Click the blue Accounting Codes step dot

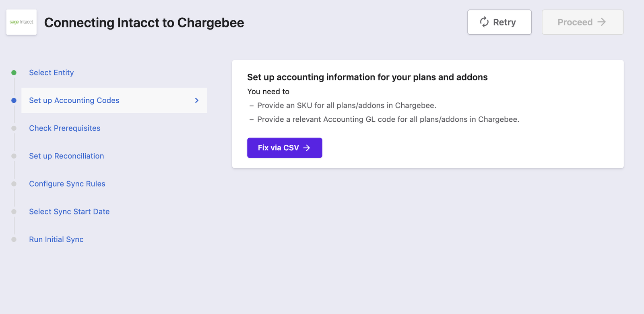coord(14,100)
